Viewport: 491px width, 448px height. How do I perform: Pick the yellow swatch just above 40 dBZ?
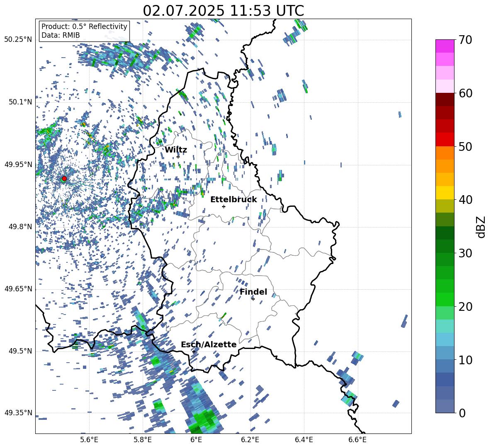point(445,193)
